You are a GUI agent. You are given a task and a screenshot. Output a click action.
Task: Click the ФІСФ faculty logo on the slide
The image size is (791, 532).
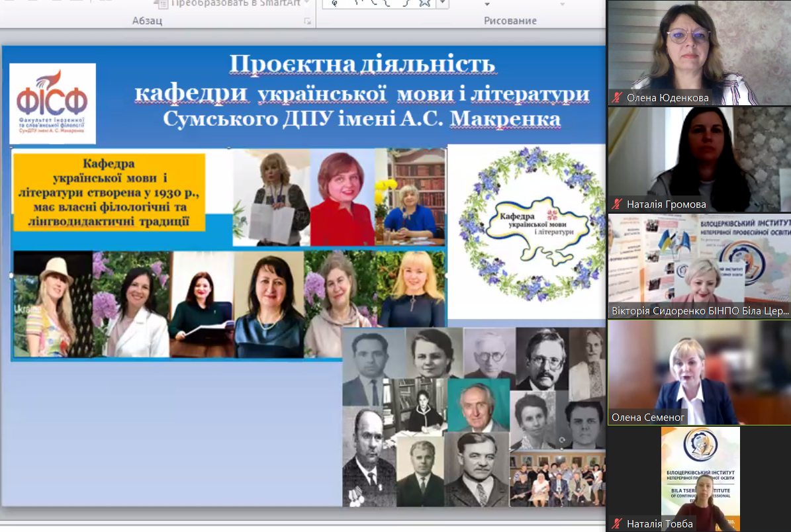point(52,103)
